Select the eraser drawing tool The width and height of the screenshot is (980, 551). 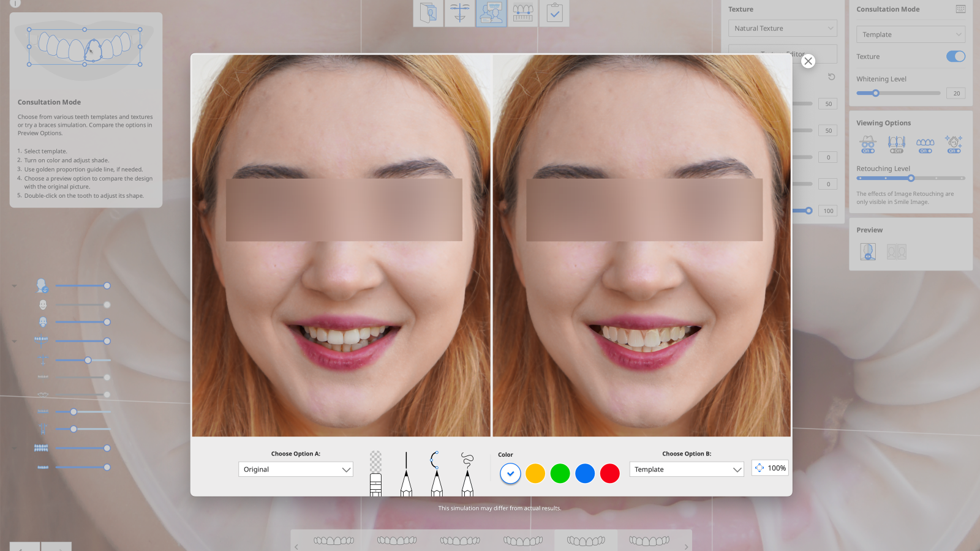[375, 473]
